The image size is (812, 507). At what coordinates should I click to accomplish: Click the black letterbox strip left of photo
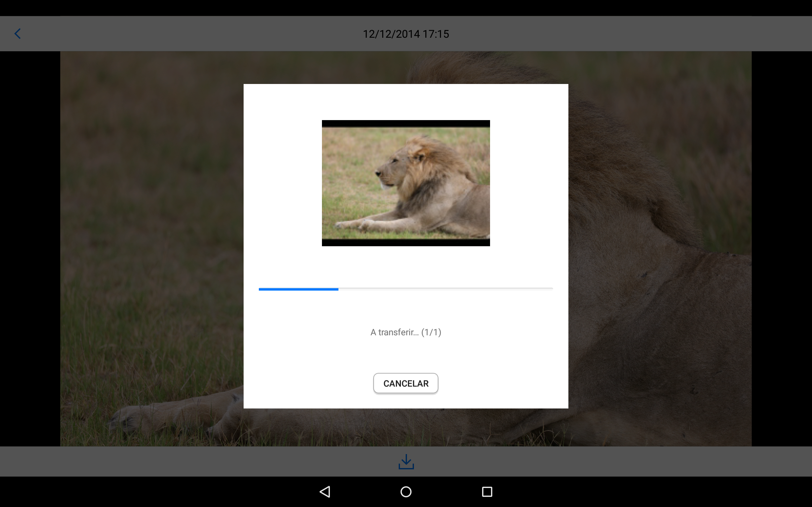(30, 248)
